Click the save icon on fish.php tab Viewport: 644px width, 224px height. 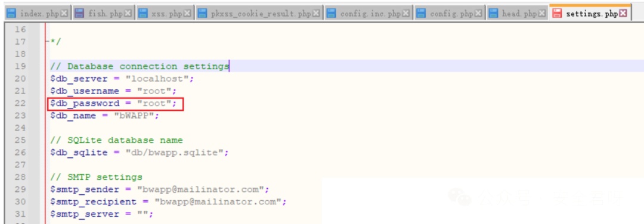[79, 14]
